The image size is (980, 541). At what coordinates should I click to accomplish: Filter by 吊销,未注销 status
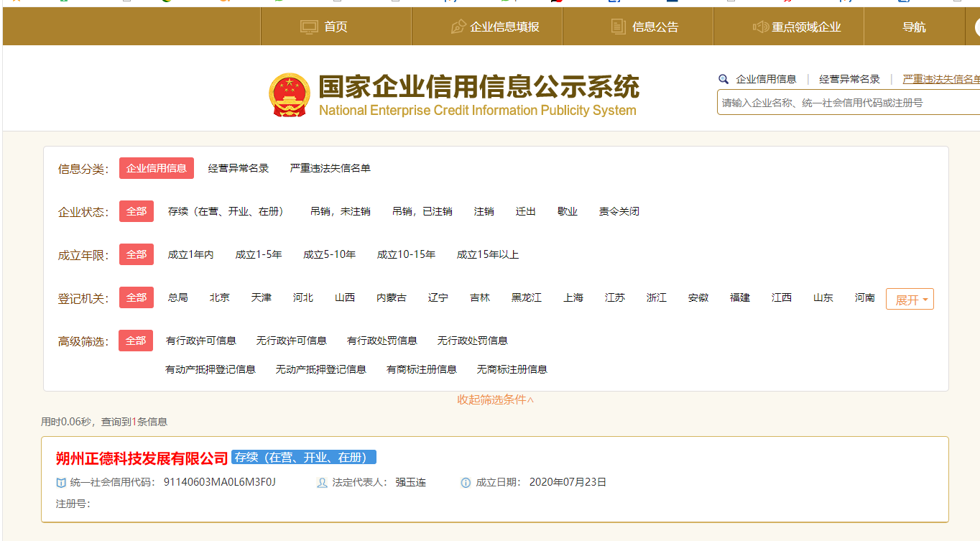(x=341, y=211)
